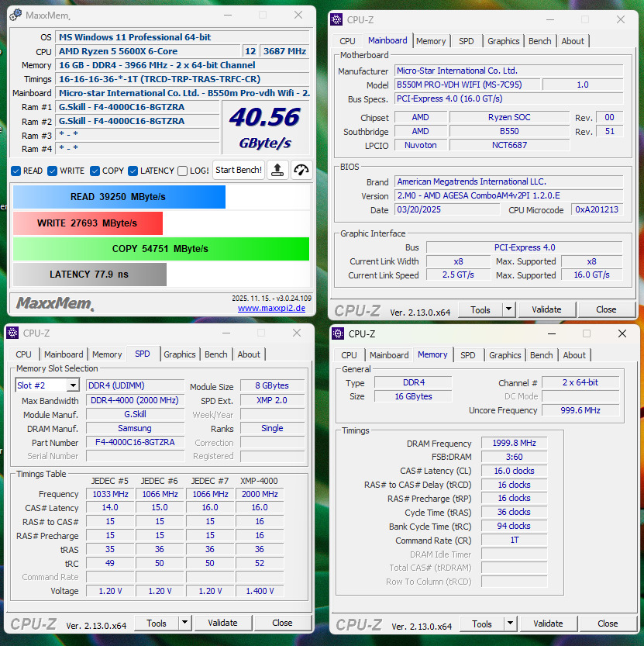Click Validate button in Mainboard window
644x646 pixels.
547,309
